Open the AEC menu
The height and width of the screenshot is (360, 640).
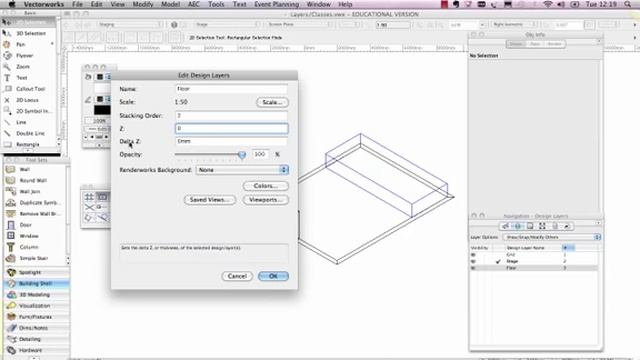pos(193,4)
